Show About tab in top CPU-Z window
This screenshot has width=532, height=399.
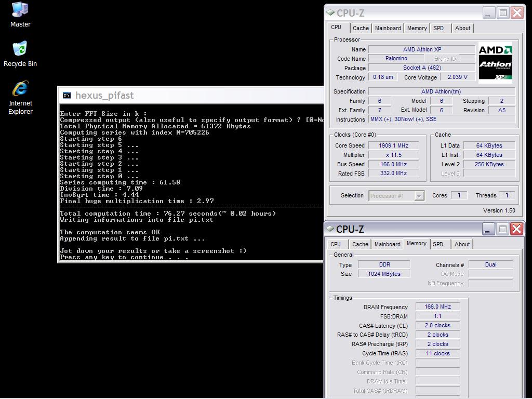point(462,28)
